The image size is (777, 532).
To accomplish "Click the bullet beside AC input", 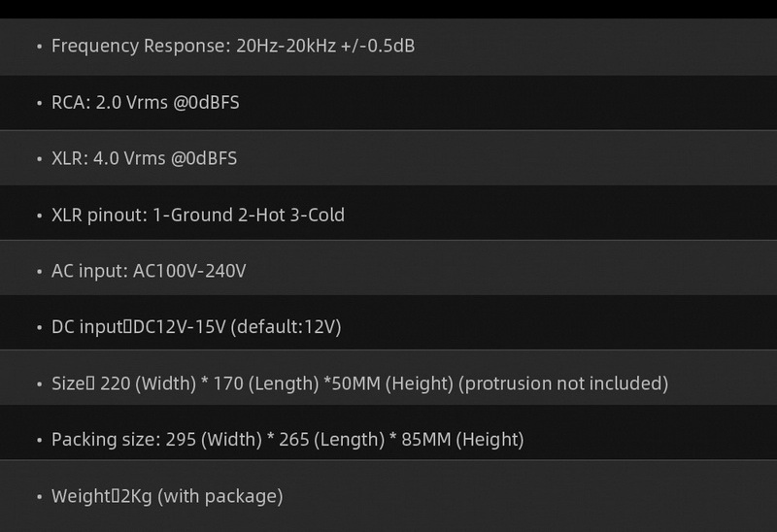I will click(39, 272).
